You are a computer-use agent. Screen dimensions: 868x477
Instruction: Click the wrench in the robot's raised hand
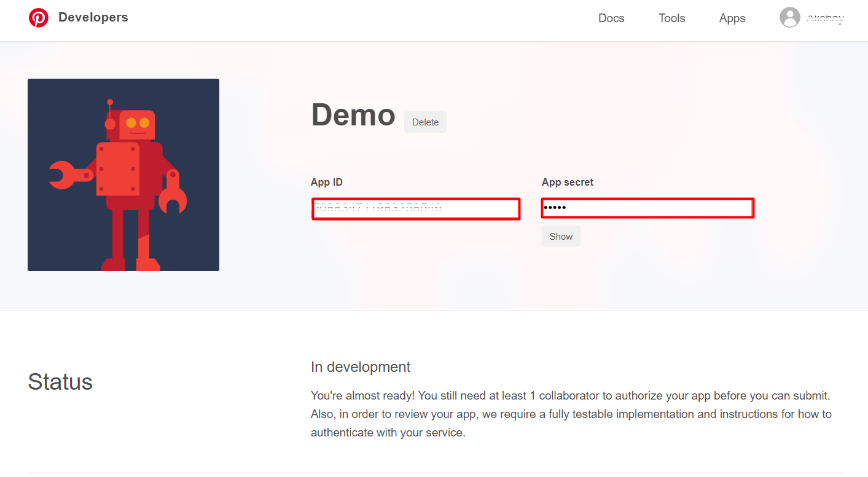[63, 175]
